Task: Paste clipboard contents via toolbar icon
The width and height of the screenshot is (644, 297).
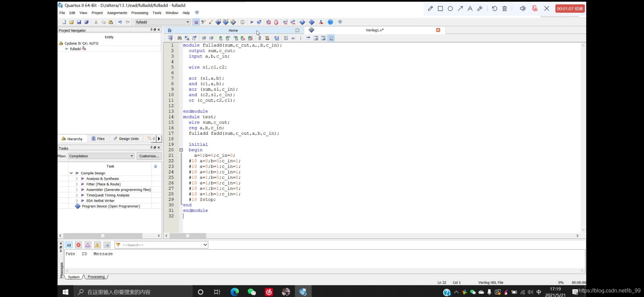Action: [111, 22]
